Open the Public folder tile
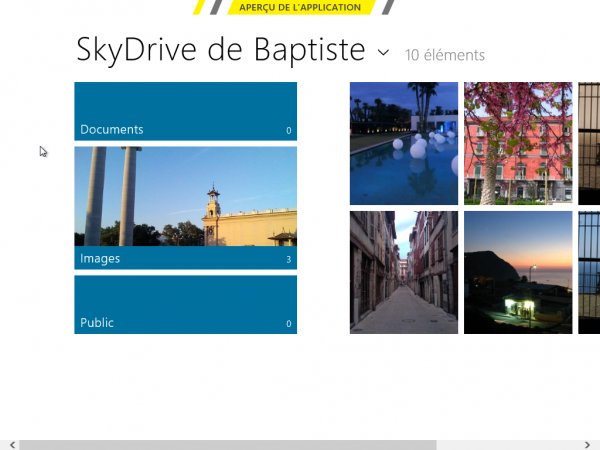Screen dimensions: 600x450 tap(185, 304)
